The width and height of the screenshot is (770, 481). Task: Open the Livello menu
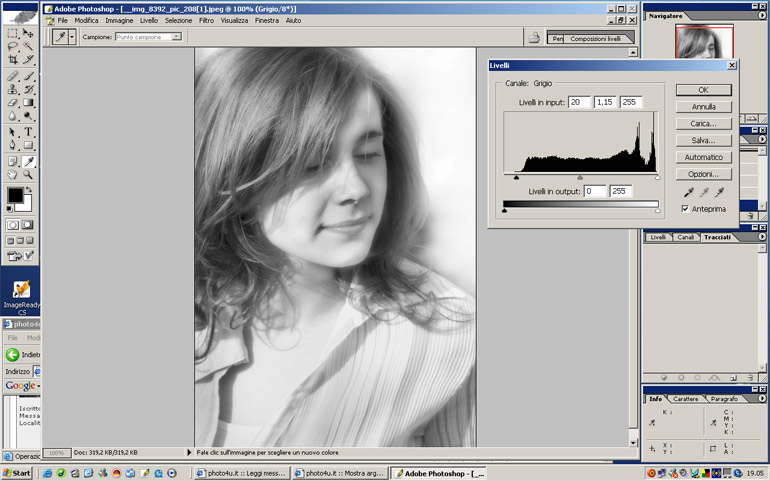click(149, 21)
